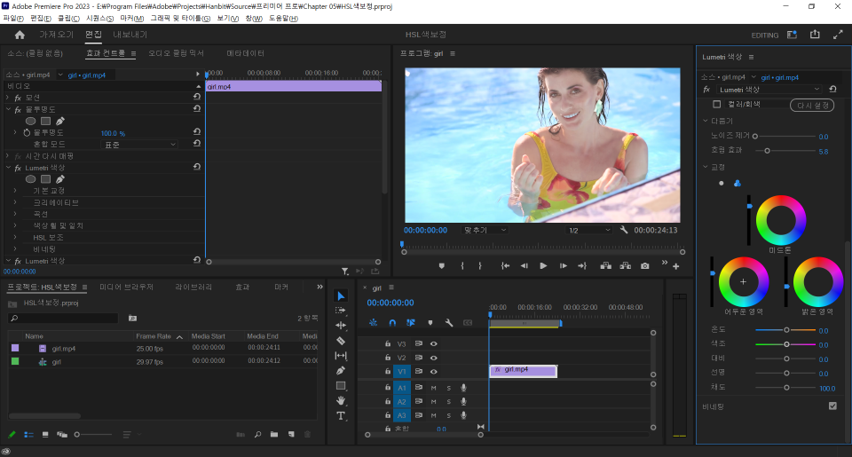Step forward one frame in Program monitor

click(563, 266)
